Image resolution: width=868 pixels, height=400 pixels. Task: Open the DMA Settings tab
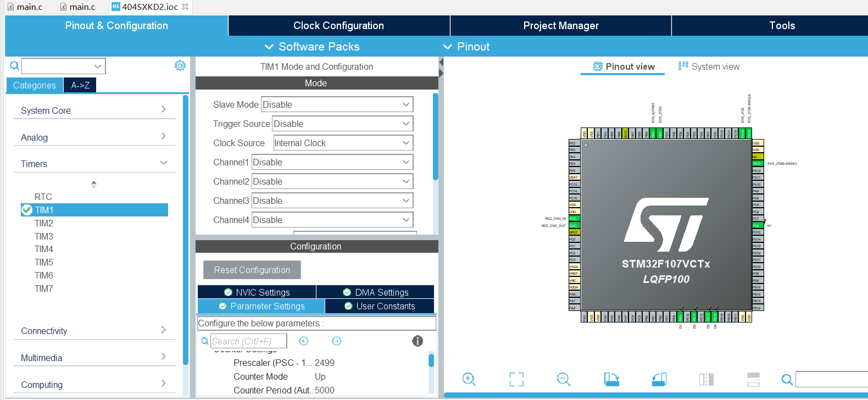coord(375,292)
